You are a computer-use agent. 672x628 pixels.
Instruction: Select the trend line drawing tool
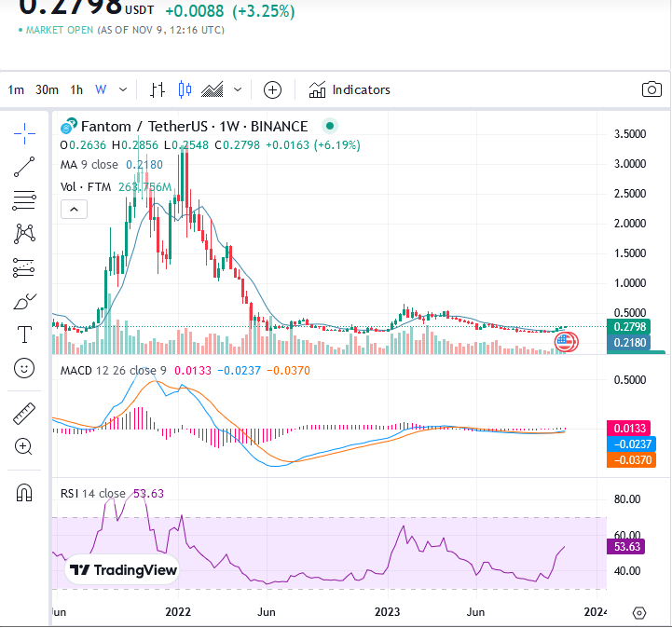[x=24, y=167]
